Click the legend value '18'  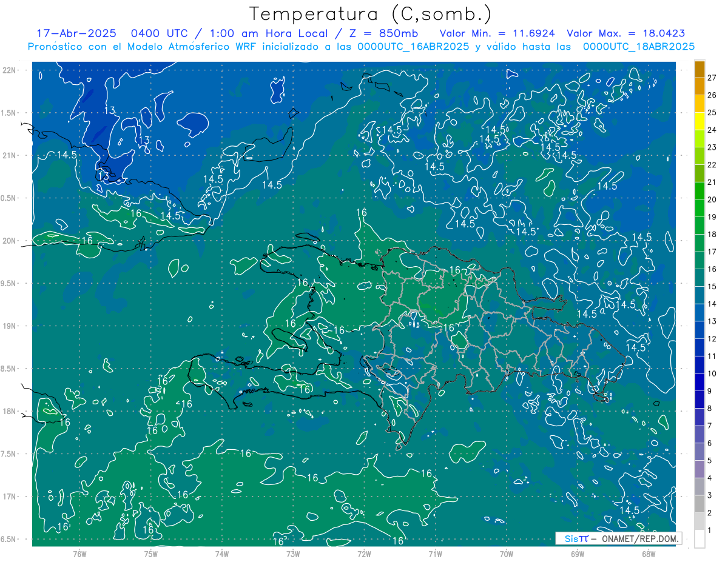[x=712, y=234]
